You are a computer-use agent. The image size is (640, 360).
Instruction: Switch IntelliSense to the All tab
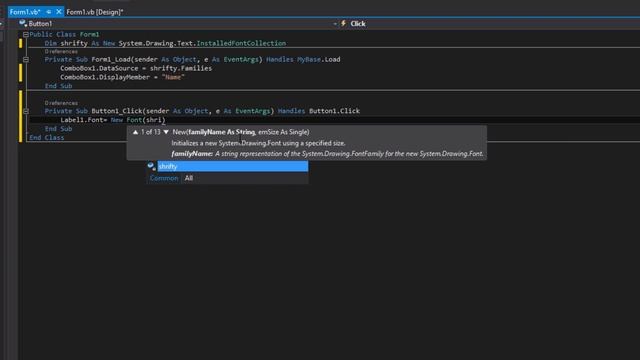point(189,178)
